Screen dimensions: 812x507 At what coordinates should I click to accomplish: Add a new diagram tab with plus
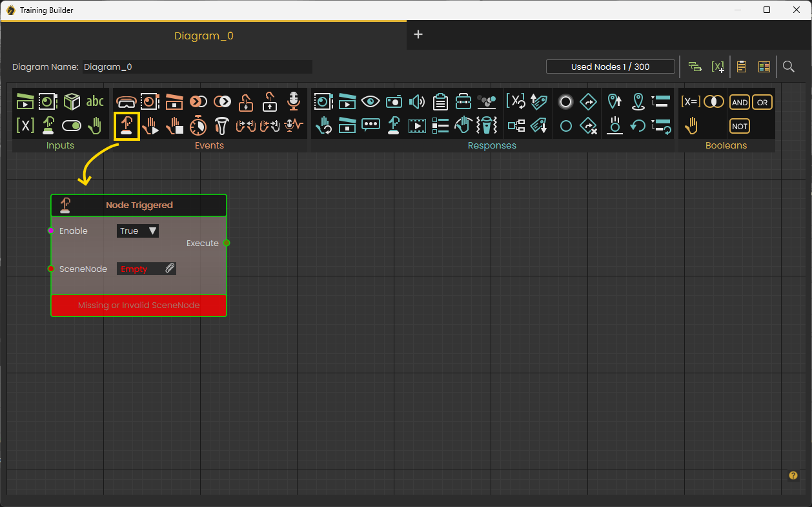tap(418, 34)
